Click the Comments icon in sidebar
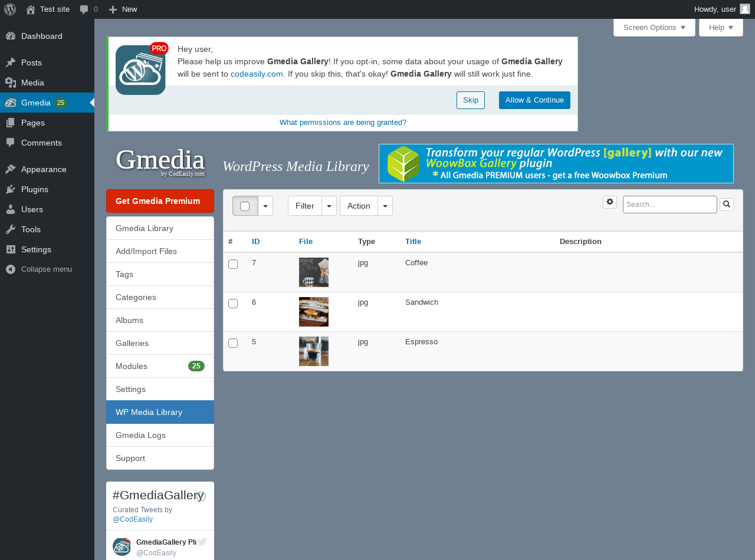755x560 pixels. click(11, 143)
